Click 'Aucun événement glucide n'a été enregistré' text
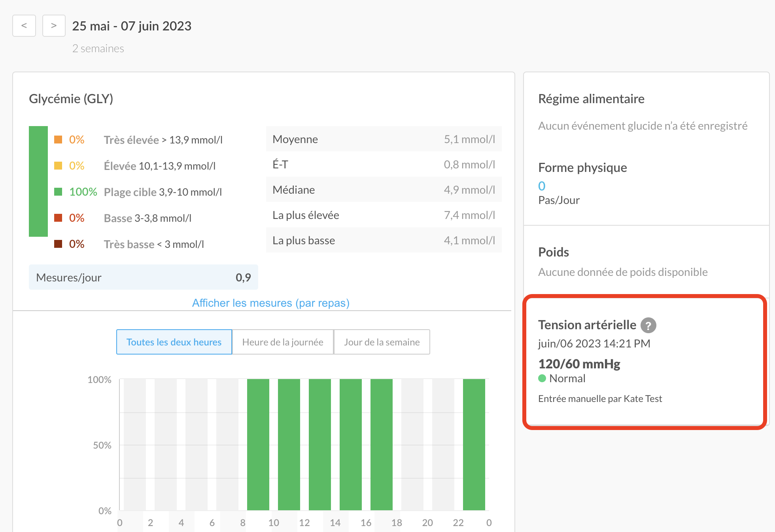The image size is (775, 532). click(x=643, y=126)
